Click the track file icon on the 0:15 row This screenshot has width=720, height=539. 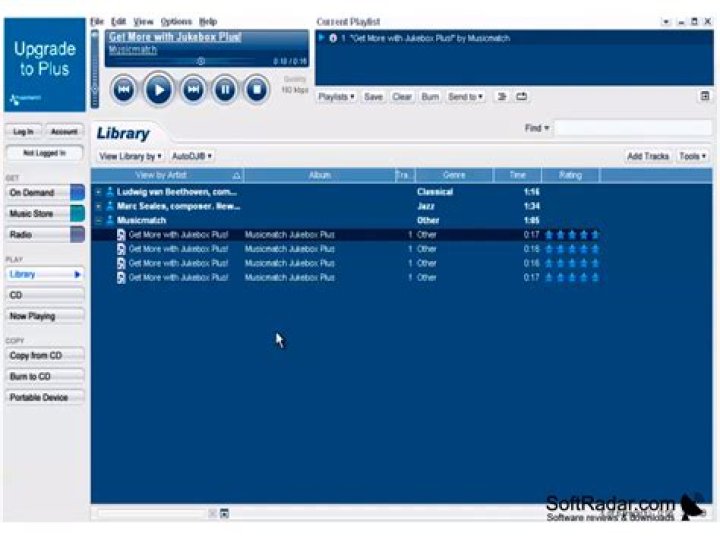[121, 249]
